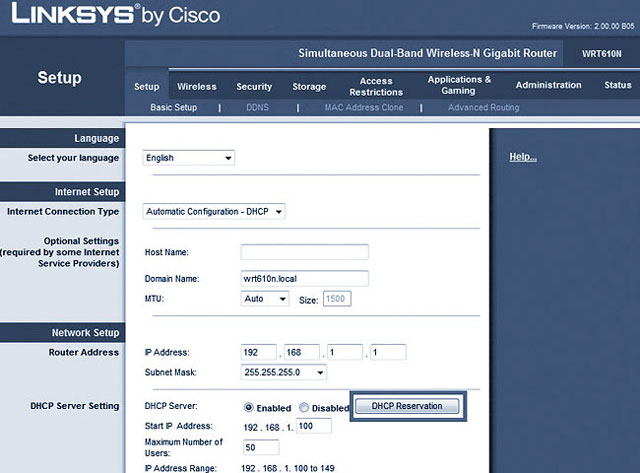Select the Basic Setup sub-tab
Screen dimensions: 640x473
(173, 107)
